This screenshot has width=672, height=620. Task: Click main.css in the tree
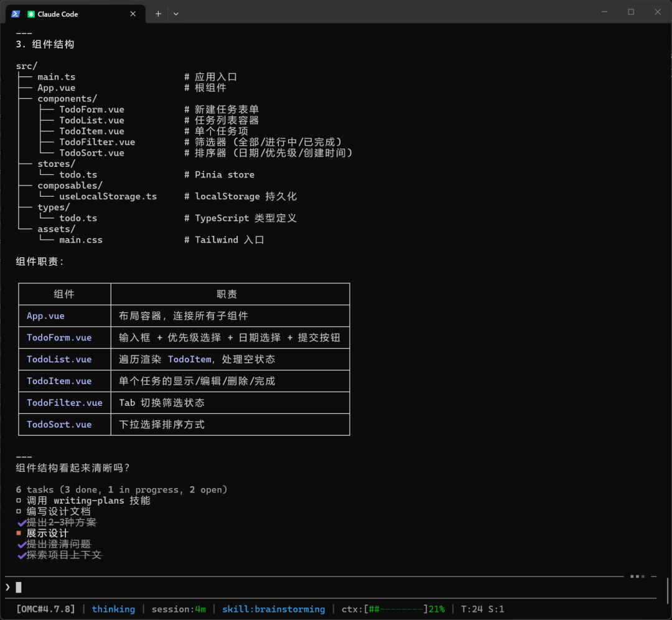[x=81, y=240]
